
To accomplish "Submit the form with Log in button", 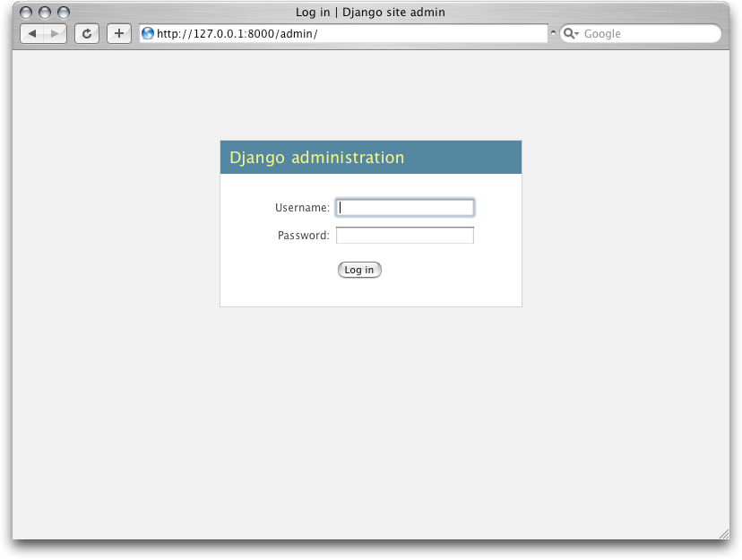I will coord(359,270).
